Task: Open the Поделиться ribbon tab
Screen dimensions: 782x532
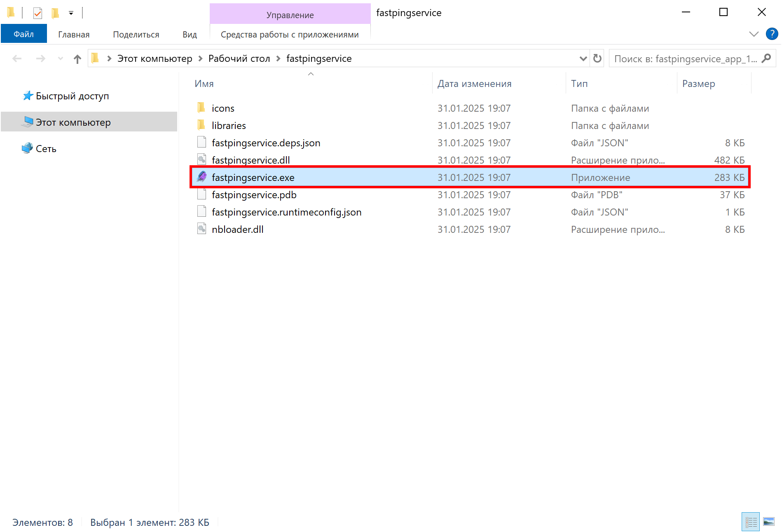Action: click(x=136, y=35)
